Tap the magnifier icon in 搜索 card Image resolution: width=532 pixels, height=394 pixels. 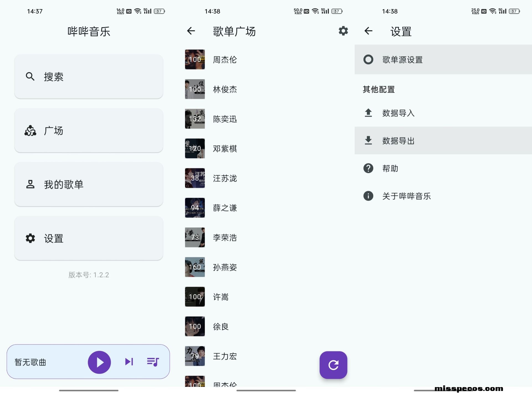click(30, 76)
